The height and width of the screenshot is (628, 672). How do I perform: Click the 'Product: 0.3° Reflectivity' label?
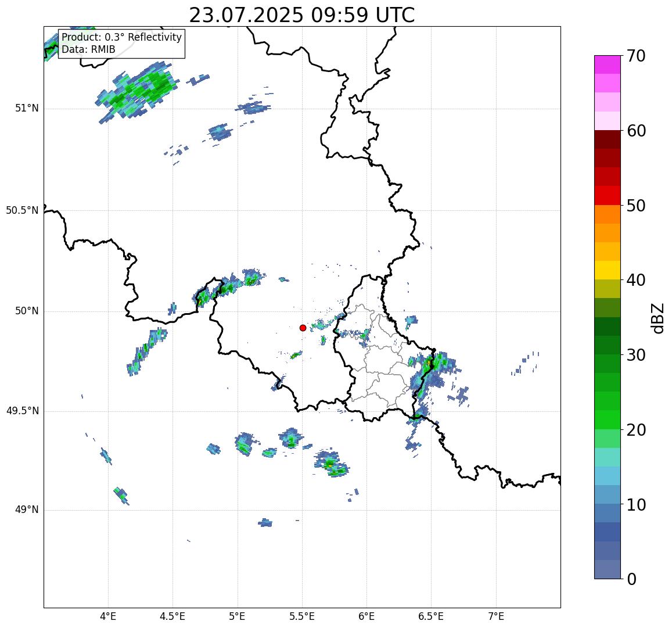coord(122,37)
